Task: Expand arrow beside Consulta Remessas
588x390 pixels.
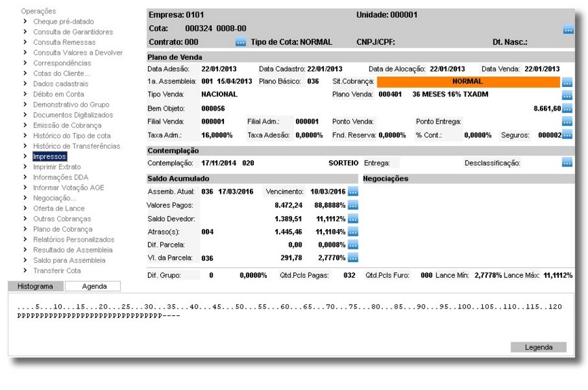Action: 25,41
